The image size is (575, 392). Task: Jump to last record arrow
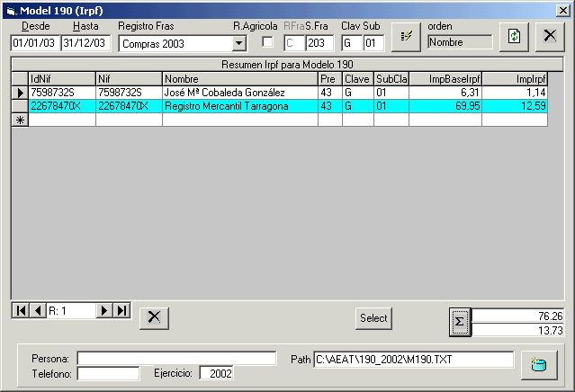(x=121, y=310)
